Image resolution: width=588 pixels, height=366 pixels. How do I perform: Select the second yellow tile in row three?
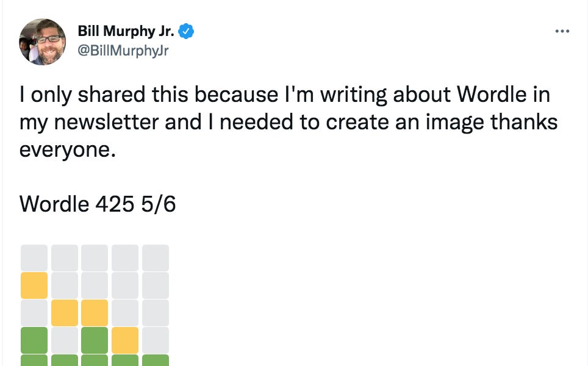(x=95, y=313)
